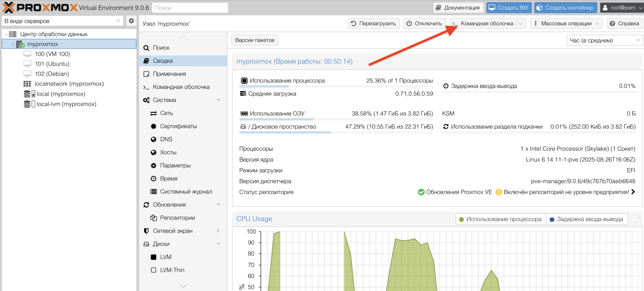Click the files icon next to Репозитории
The height and width of the screenshot is (291, 644).
coord(153,218)
